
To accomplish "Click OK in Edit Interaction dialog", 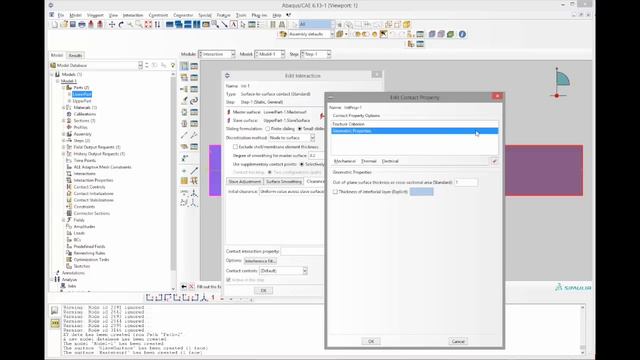I will click(263, 290).
